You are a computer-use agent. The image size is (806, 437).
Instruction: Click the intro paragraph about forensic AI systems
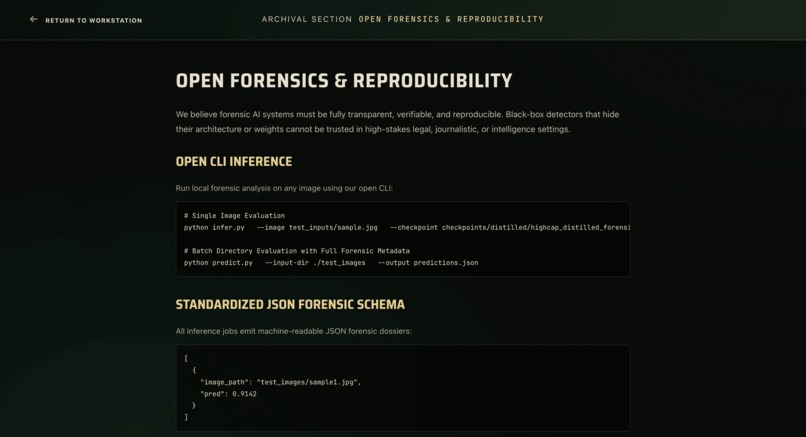pyautogui.click(x=397, y=122)
